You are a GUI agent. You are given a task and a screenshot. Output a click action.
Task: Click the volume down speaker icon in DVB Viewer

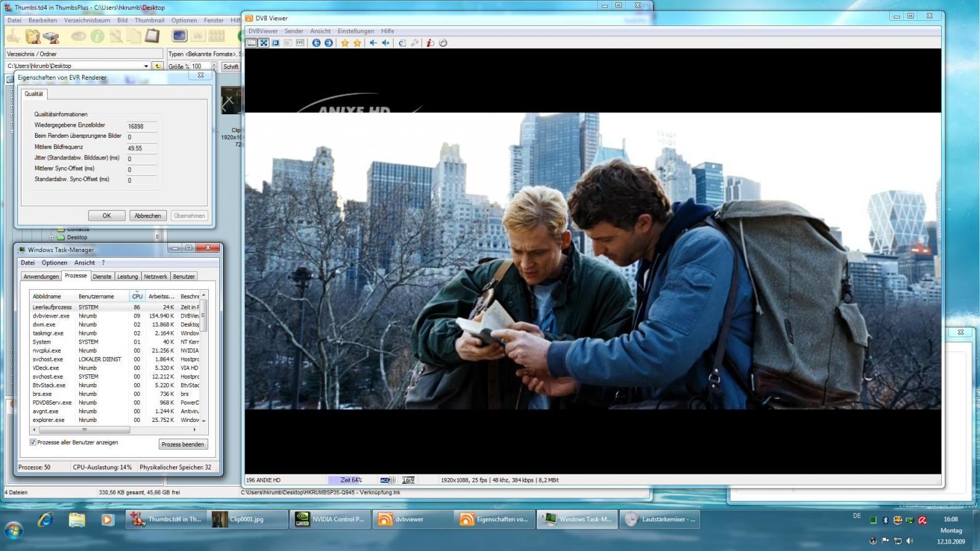pyautogui.click(x=373, y=43)
